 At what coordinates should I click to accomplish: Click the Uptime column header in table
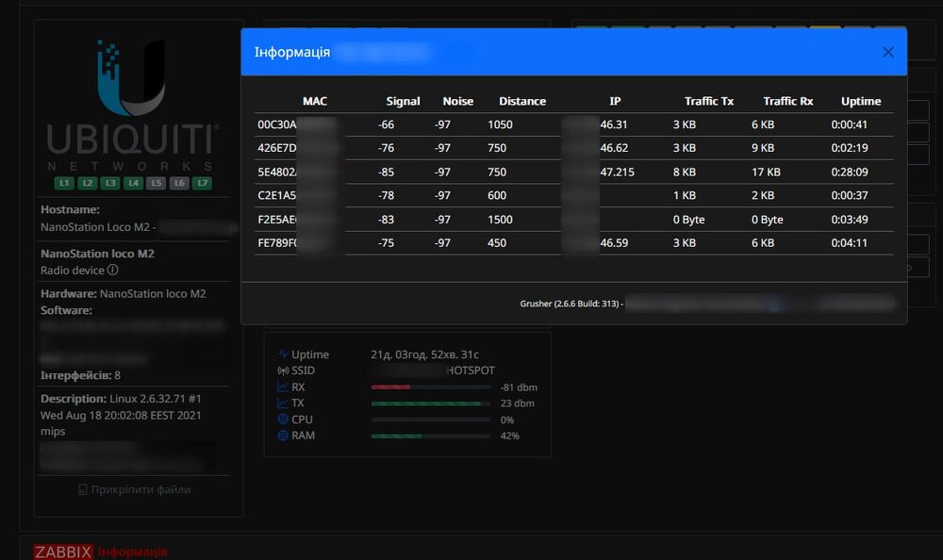[860, 101]
